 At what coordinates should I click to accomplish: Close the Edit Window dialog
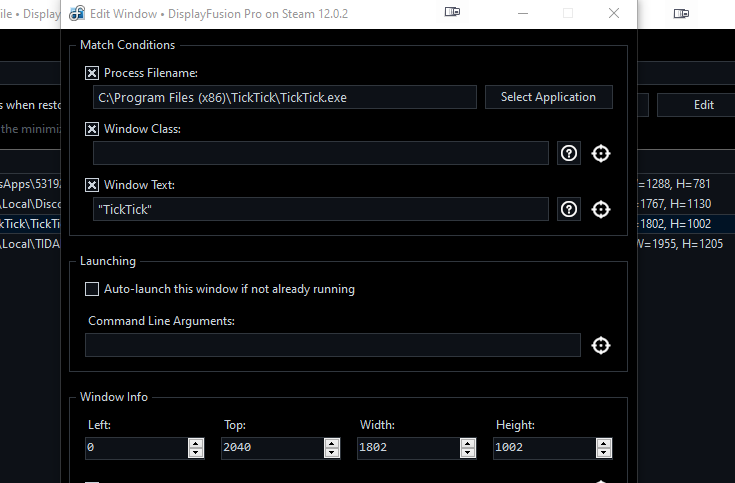click(614, 13)
